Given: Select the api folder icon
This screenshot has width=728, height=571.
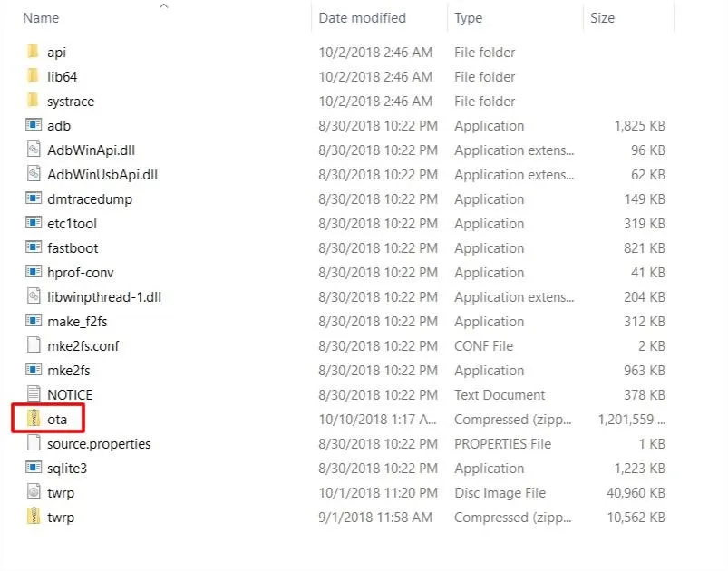Looking at the screenshot, I should (33, 52).
